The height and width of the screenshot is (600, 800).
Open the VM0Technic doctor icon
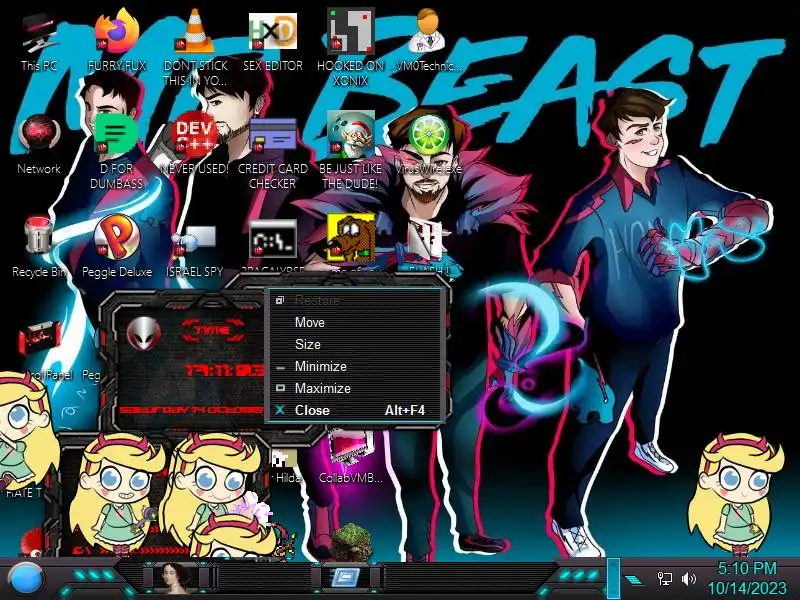[428, 41]
